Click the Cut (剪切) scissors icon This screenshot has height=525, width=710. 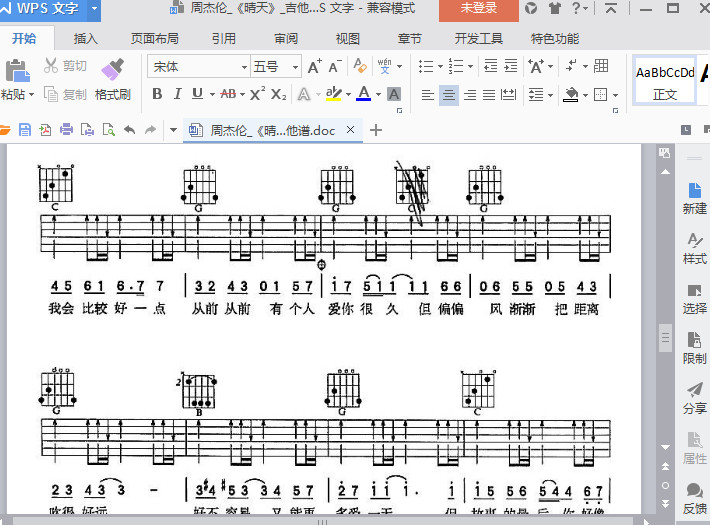tap(51, 66)
